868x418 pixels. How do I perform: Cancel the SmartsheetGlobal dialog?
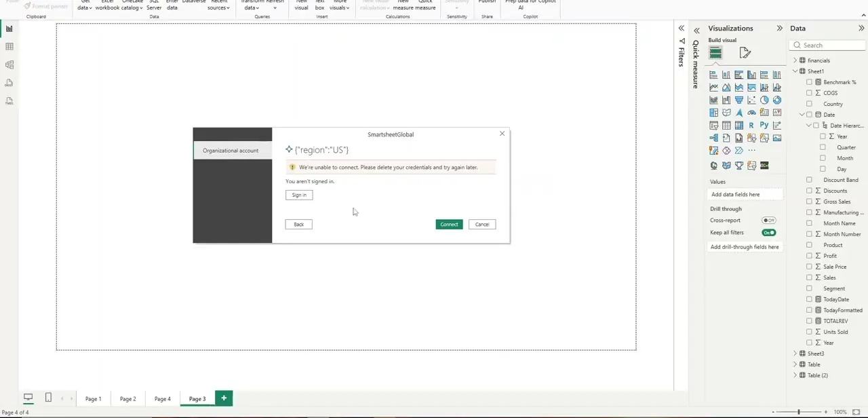[482, 225]
